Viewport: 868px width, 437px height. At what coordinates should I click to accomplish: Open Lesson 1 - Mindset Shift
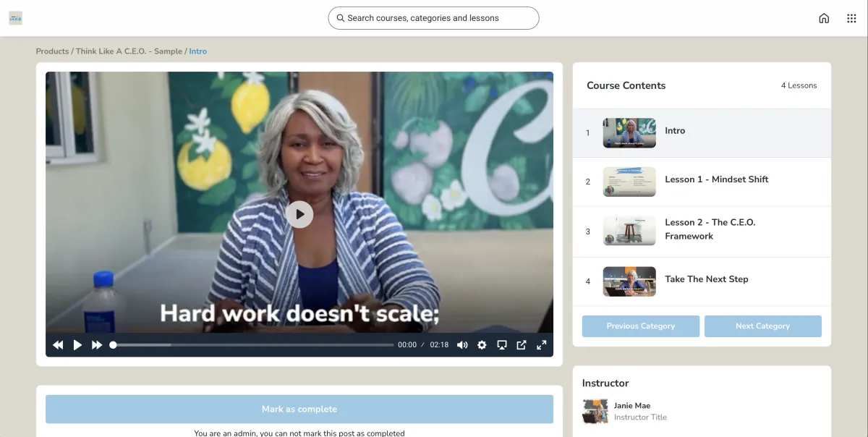(702, 182)
